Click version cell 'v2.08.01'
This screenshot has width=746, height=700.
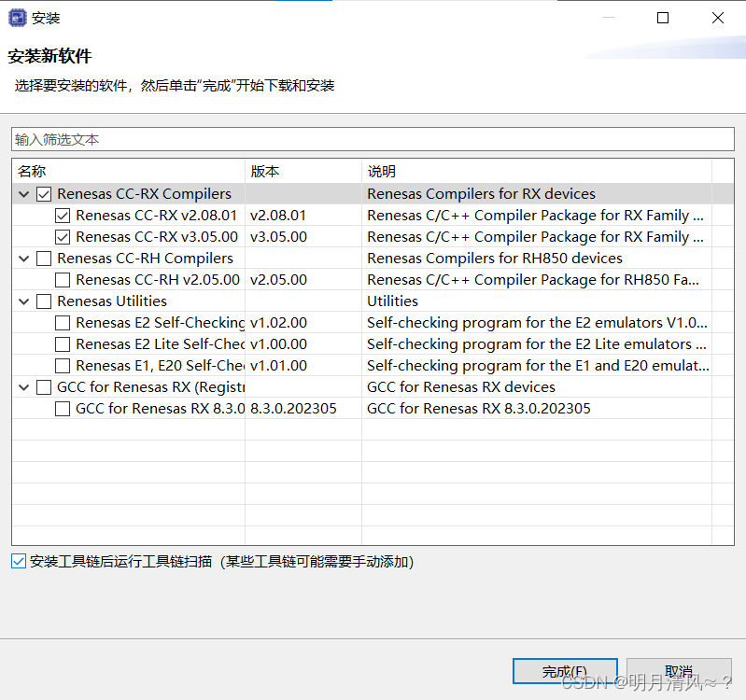click(x=278, y=216)
